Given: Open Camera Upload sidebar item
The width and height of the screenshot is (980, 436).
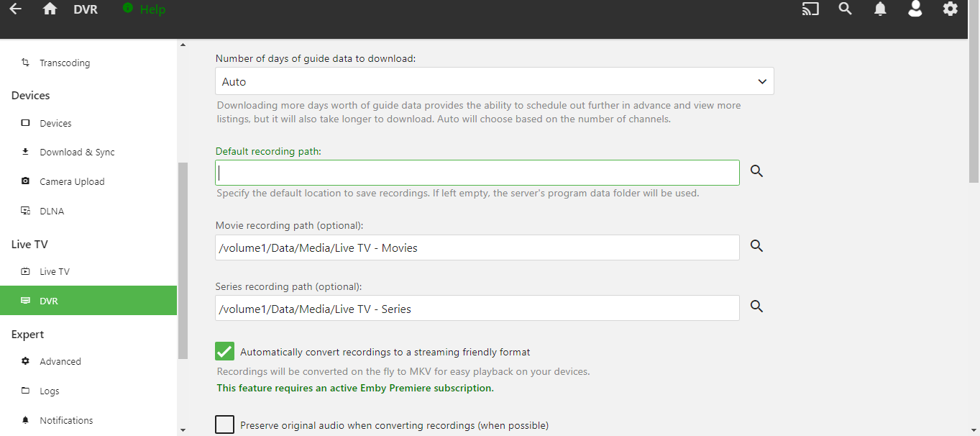Looking at the screenshot, I should (x=72, y=182).
